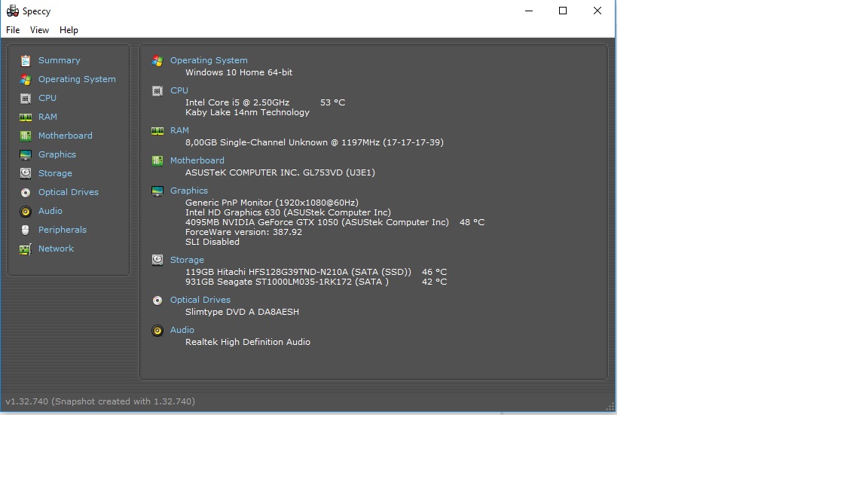Select Audio in the sidebar list
This screenshot has height=488, width=868.
point(50,211)
